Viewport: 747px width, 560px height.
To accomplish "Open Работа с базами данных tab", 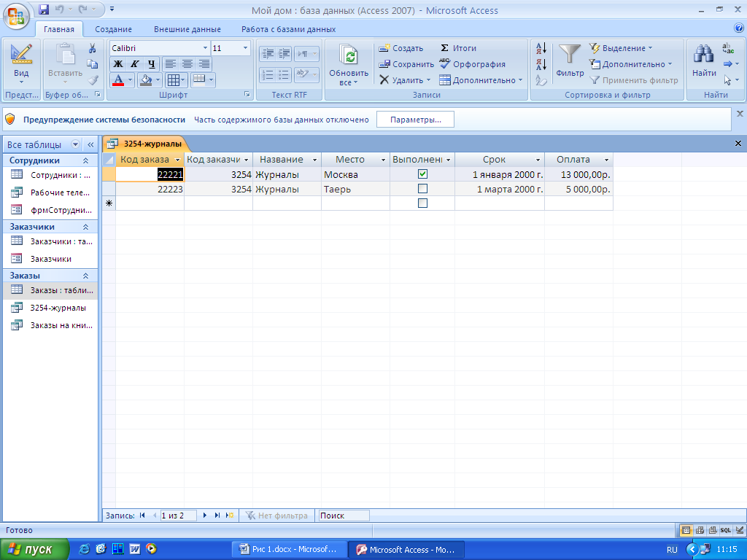I will pyautogui.click(x=288, y=29).
